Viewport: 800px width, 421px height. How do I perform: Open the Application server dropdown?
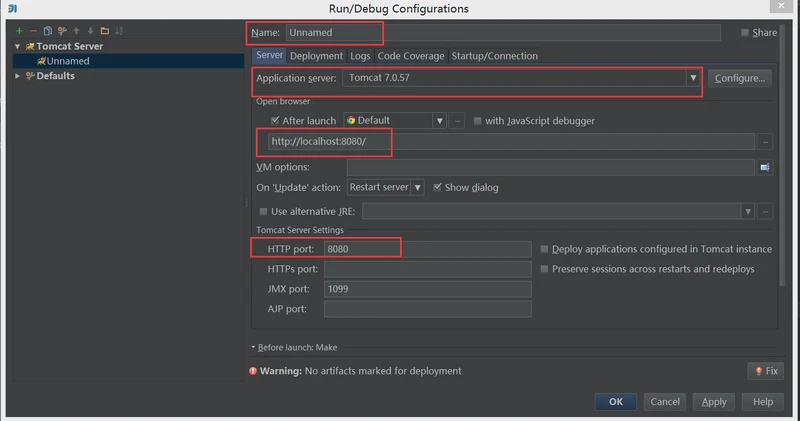693,78
